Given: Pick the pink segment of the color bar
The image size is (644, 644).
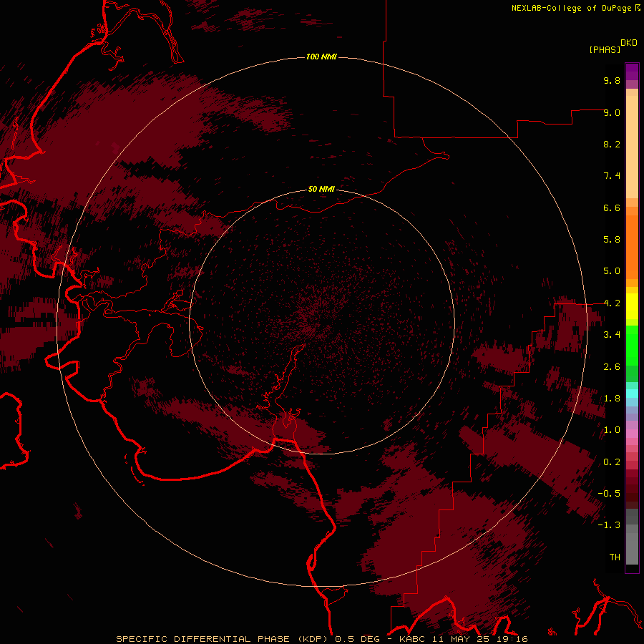Looking at the screenshot, I should pos(632,434).
